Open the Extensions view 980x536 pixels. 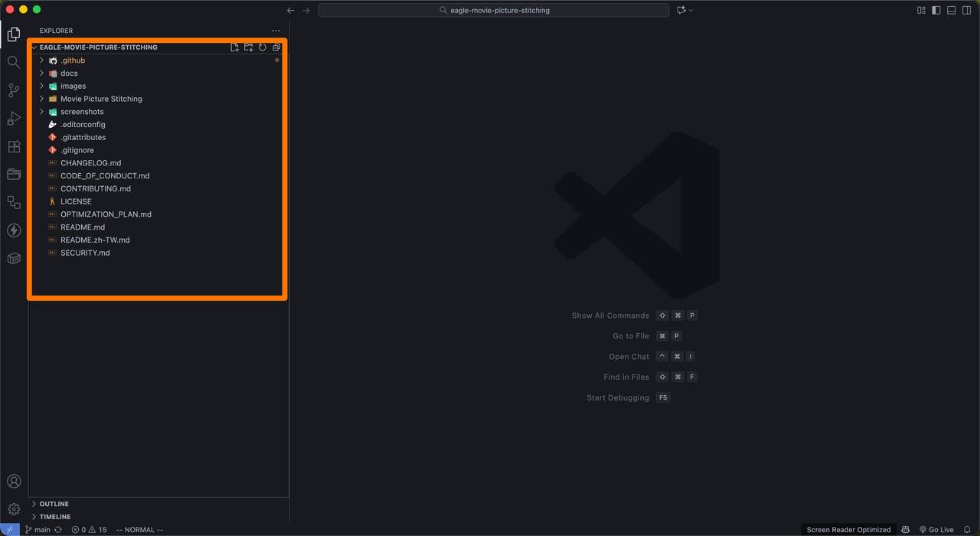(x=14, y=146)
